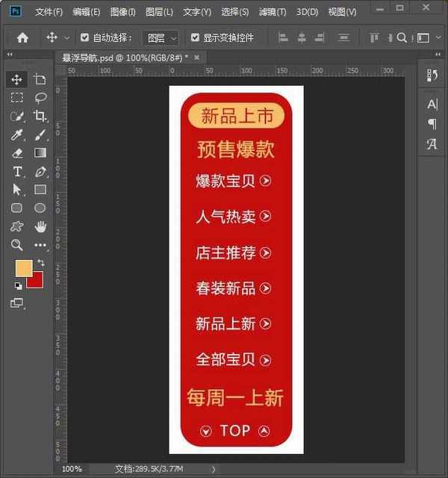Open the 图层 auto-select dropdown

pyautogui.click(x=162, y=37)
